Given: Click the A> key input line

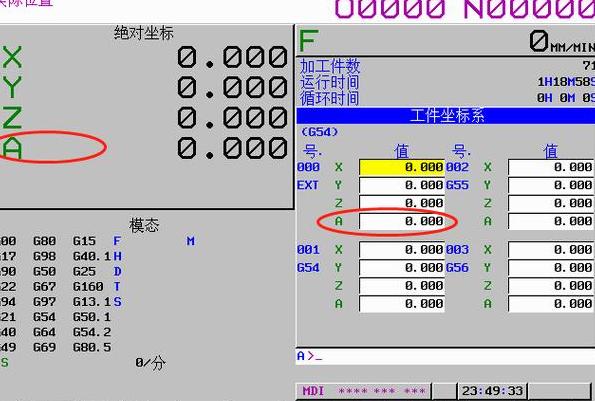Looking at the screenshot, I should (445, 356).
